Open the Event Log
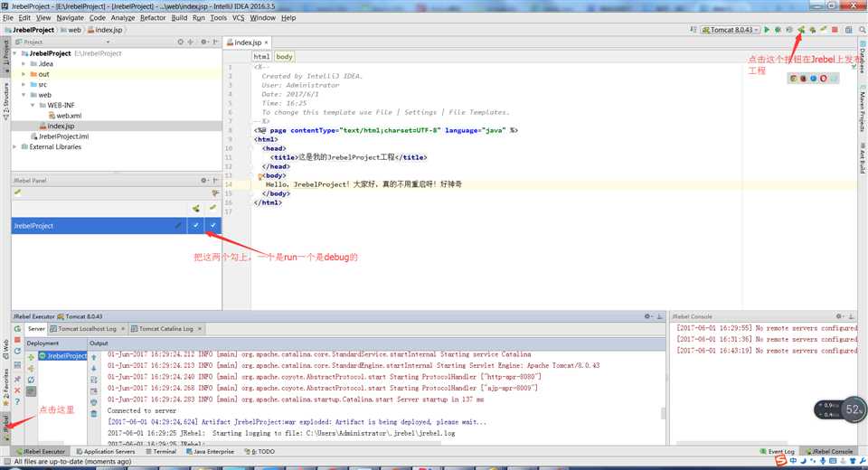This screenshot has height=470, width=868. 778,452
